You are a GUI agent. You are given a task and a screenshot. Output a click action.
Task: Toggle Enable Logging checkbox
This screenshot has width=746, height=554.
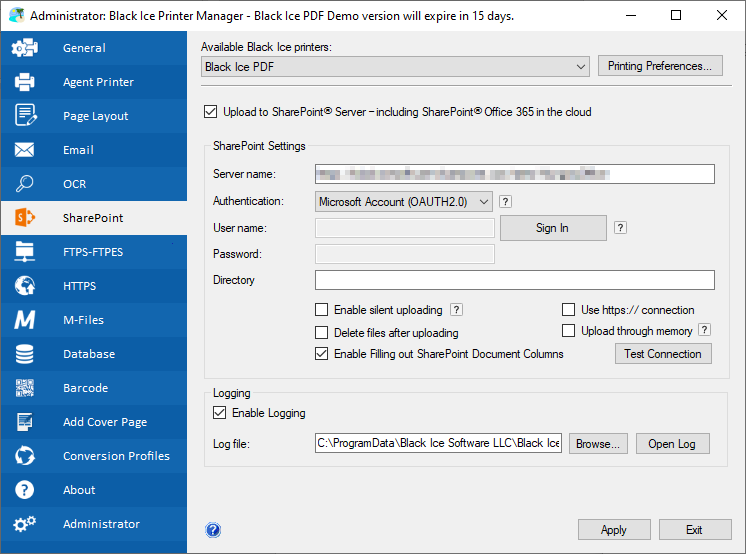[x=219, y=413]
